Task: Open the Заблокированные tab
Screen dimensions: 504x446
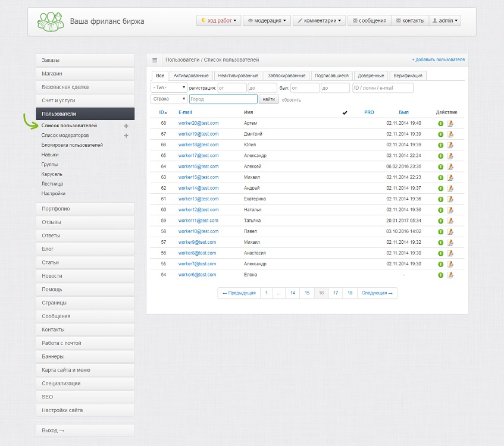Action: [x=287, y=76]
